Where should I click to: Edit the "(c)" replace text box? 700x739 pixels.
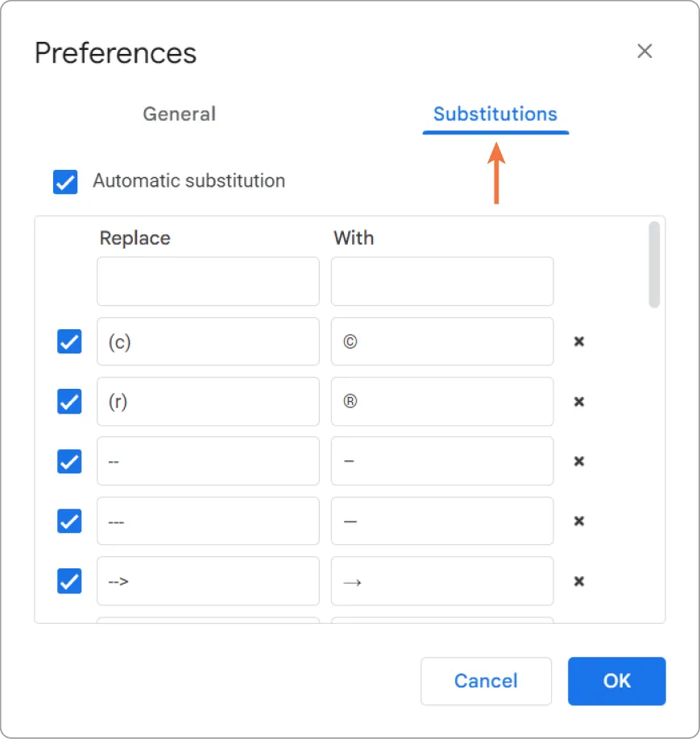[208, 341]
